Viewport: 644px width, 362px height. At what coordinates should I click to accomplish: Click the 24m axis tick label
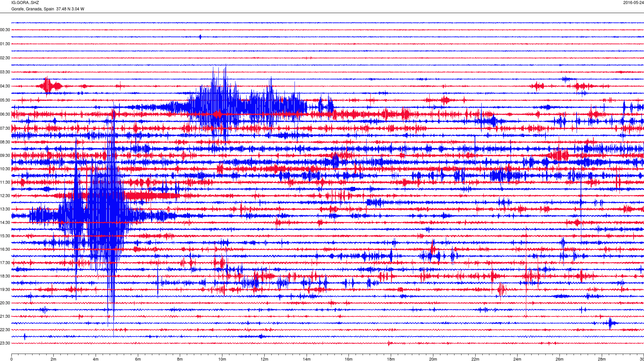click(x=517, y=359)
